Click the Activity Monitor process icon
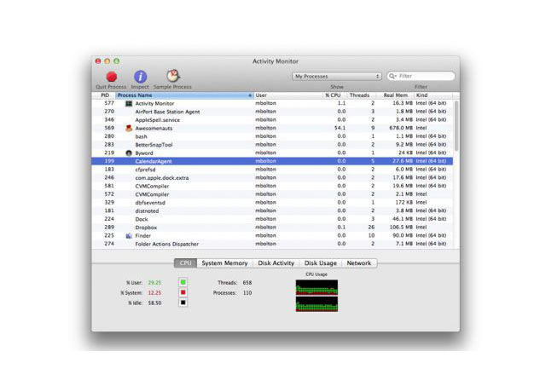Image resolution: width=546 pixels, height=392 pixels. point(129,103)
